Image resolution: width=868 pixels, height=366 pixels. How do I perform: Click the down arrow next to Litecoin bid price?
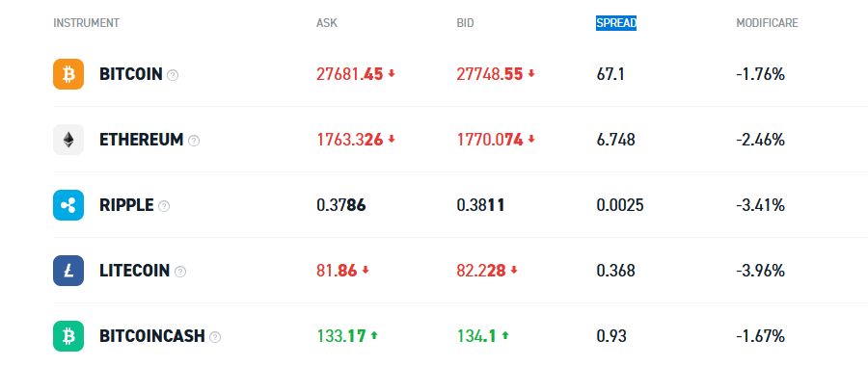coord(514,271)
